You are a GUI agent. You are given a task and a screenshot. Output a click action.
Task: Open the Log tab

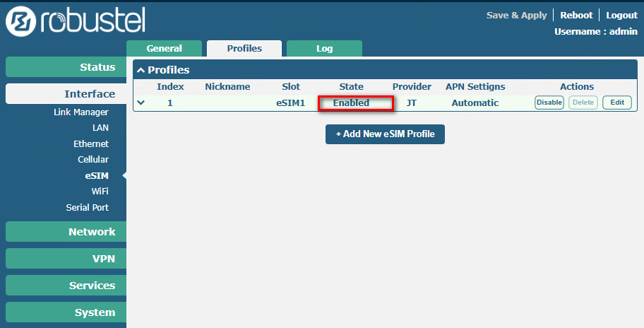coord(324,49)
